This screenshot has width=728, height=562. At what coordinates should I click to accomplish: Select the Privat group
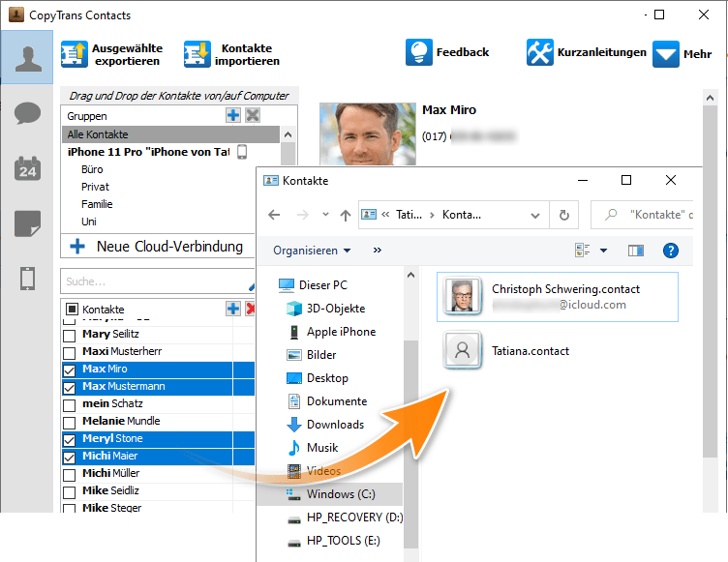95,187
